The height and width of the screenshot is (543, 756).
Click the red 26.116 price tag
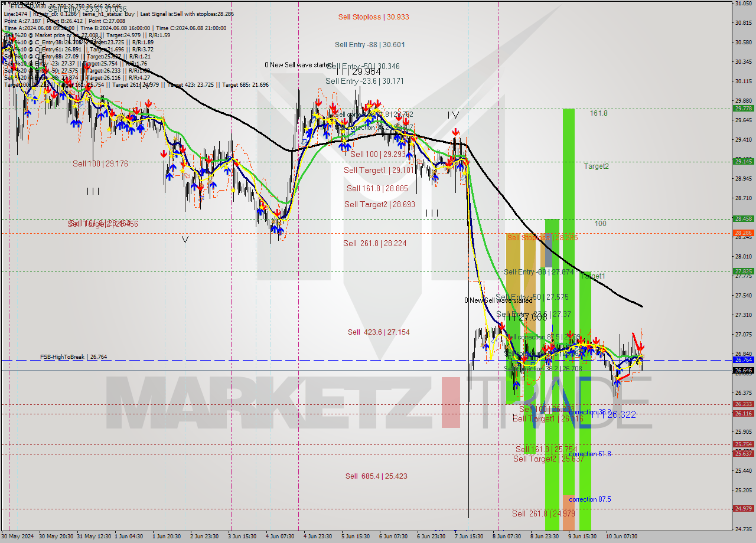743,414
